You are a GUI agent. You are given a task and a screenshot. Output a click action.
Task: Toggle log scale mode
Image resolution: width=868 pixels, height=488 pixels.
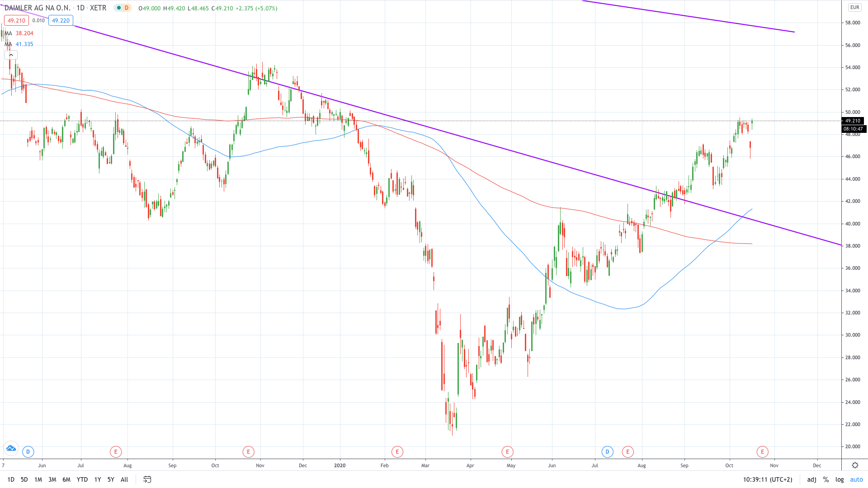(x=840, y=479)
